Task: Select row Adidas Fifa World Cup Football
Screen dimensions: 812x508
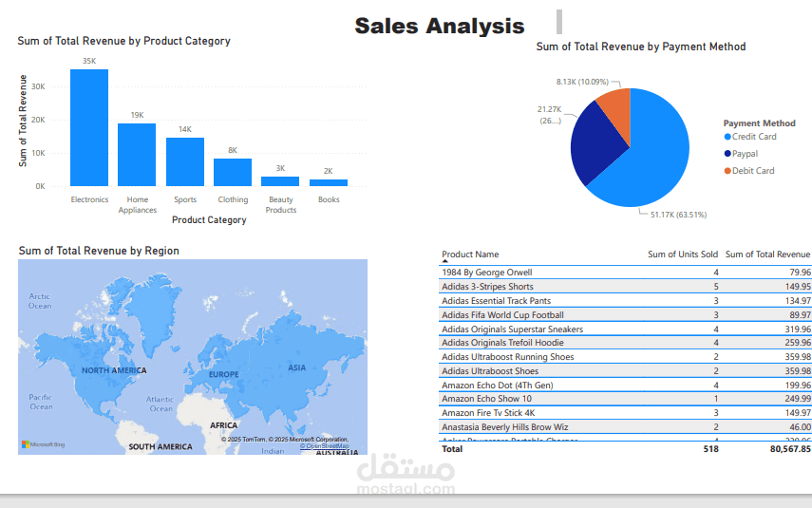Action: click(x=625, y=315)
